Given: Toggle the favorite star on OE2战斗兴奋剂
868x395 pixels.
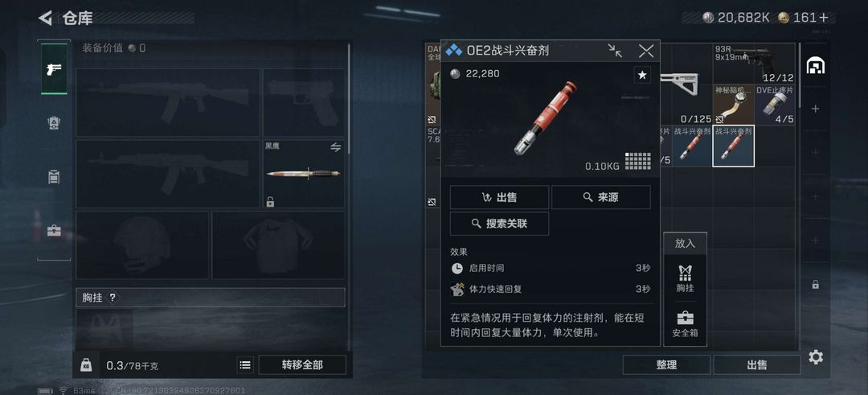Looking at the screenshot, I should (x=642, y=75).
